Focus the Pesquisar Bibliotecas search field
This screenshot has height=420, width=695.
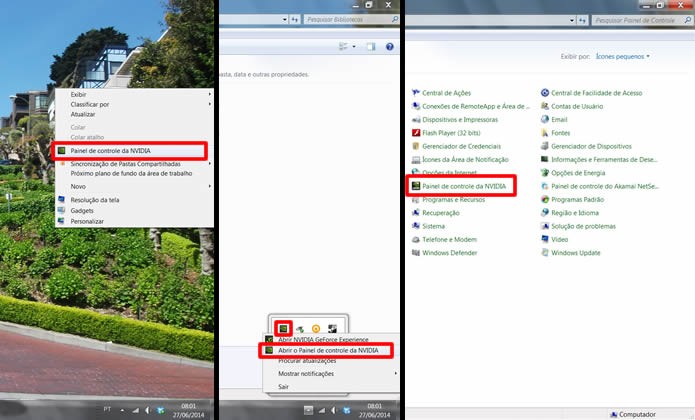[351, 19]
